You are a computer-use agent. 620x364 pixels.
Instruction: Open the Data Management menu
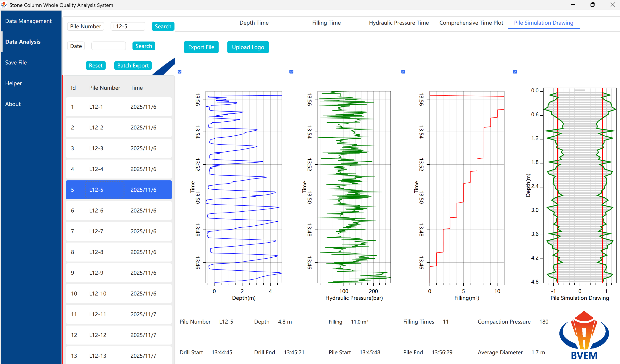click(x=29, y=21)
